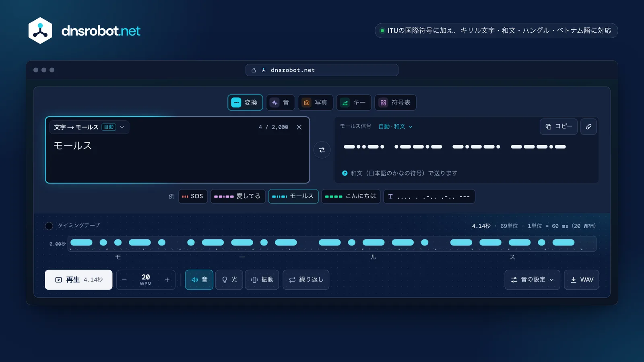Switch to the キー key tab
This screenshot has height=362, width=644.
(x=354, y=103)
